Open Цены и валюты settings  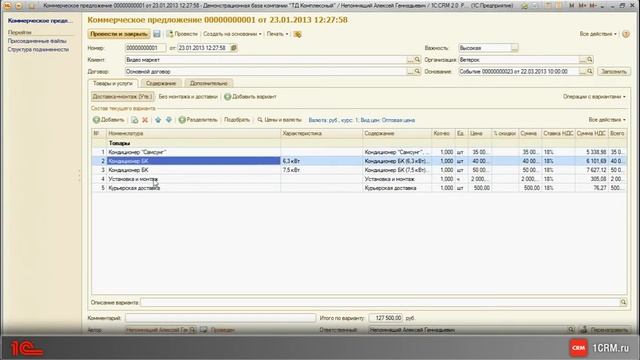[x=279, y=120]
